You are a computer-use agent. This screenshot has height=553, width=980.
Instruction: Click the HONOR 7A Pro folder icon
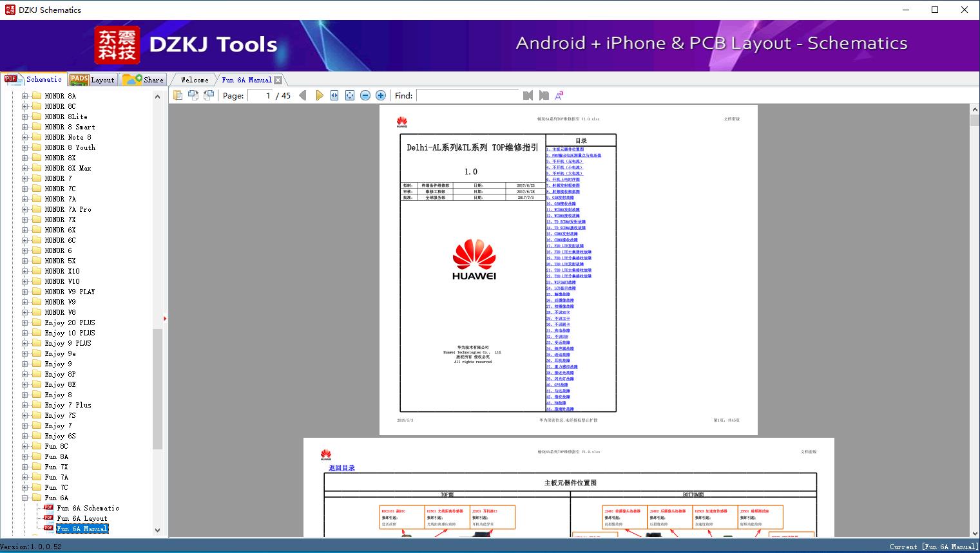[37, 209]
